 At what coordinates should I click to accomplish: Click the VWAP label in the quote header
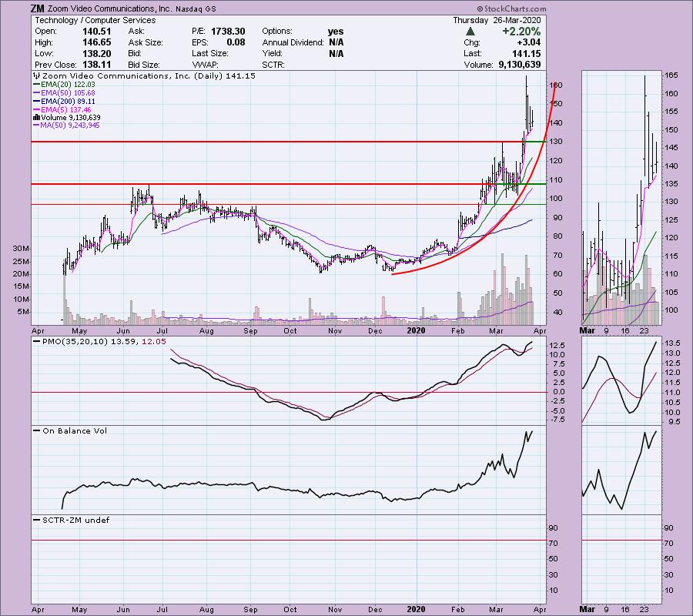click(x=204, y=65)
